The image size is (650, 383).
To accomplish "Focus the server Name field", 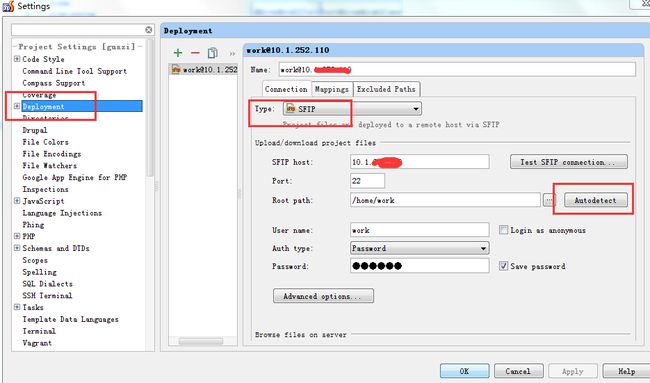I will (457, 70).
